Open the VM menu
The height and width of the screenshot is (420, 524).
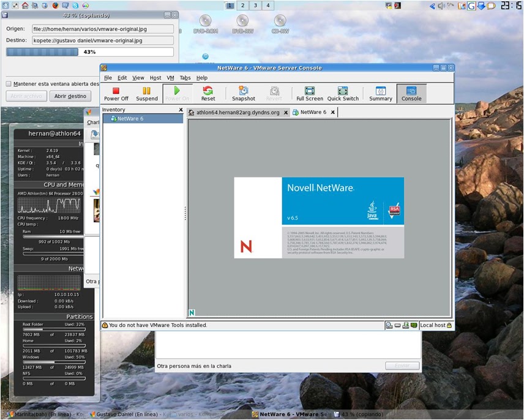tap(170, 78)
